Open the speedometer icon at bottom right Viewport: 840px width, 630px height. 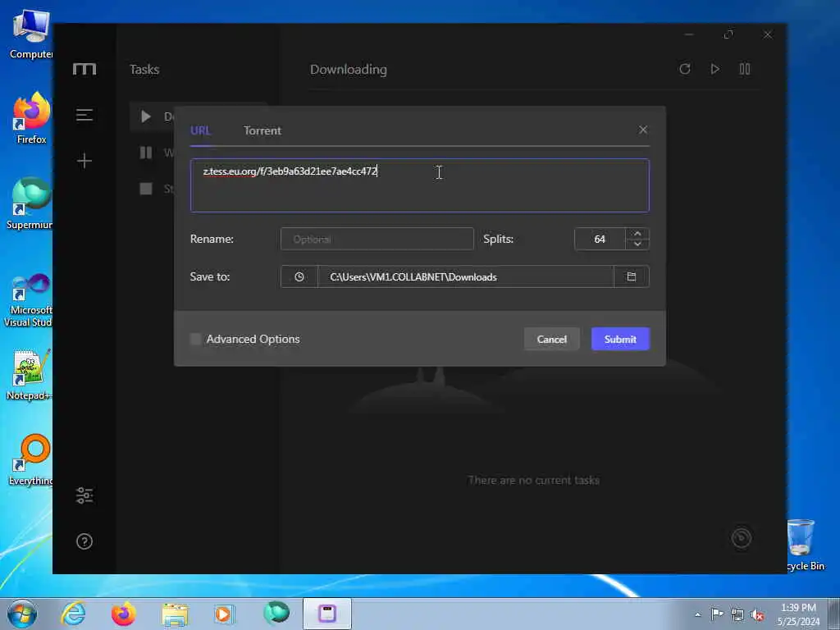point(742,538)
